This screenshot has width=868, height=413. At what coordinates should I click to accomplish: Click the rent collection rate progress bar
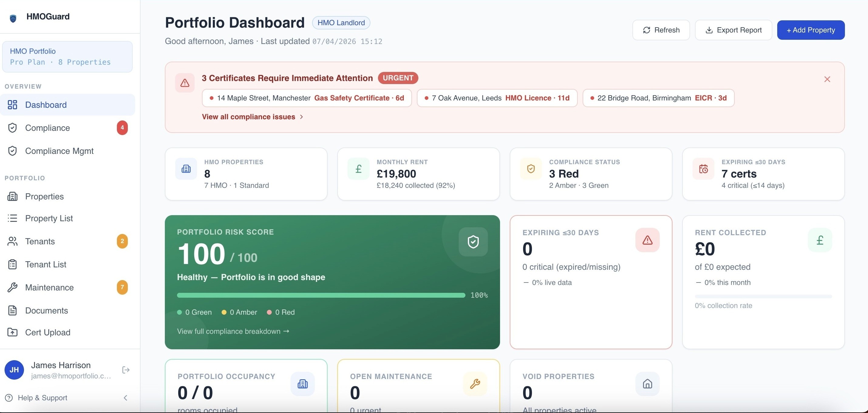point(763,296)
